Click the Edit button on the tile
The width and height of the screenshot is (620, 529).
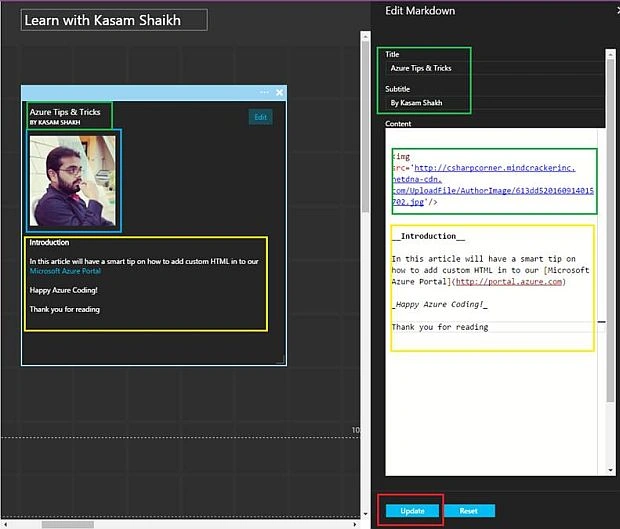(261, 117)
